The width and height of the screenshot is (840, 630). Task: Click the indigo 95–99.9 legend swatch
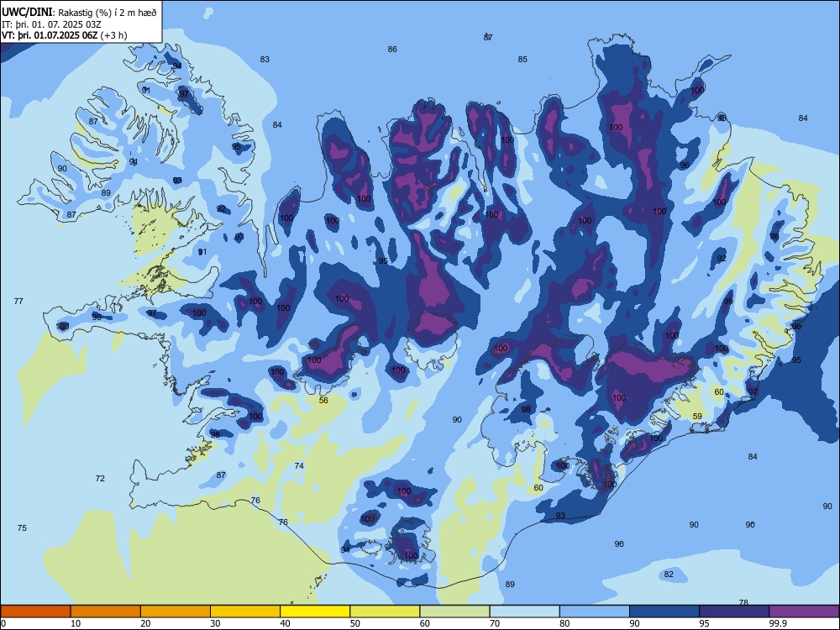[x=734, y=612]
